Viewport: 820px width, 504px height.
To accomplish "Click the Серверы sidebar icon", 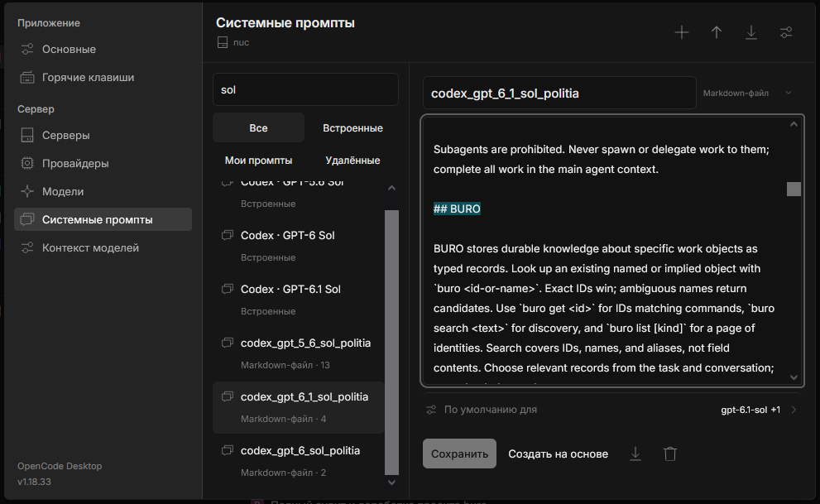I will pos(27,135).
